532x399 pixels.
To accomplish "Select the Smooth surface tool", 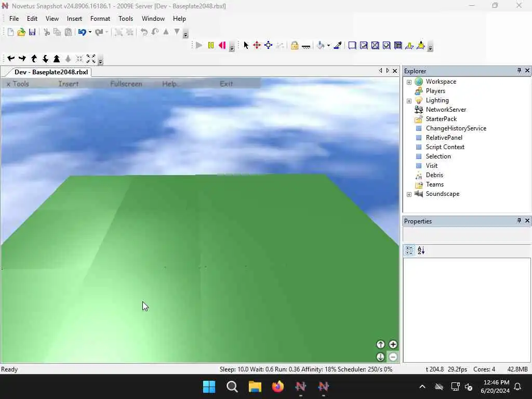I will (x=352, y=46).
